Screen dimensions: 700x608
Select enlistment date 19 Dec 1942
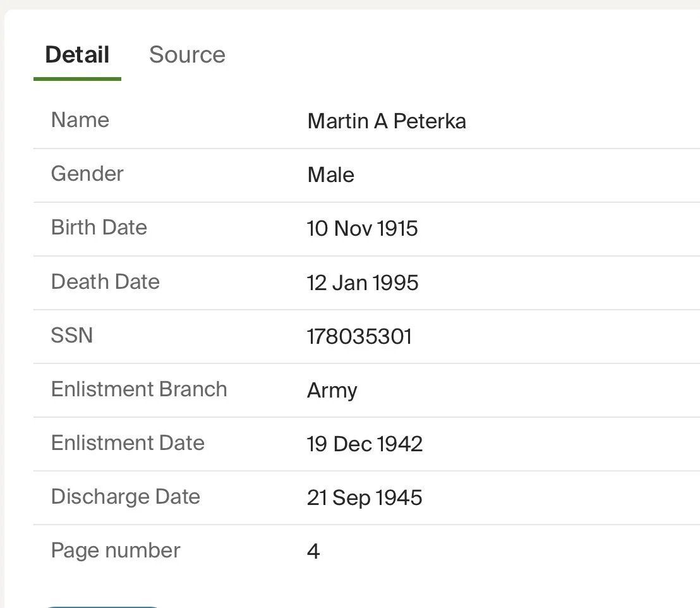(x=365, y=444)
